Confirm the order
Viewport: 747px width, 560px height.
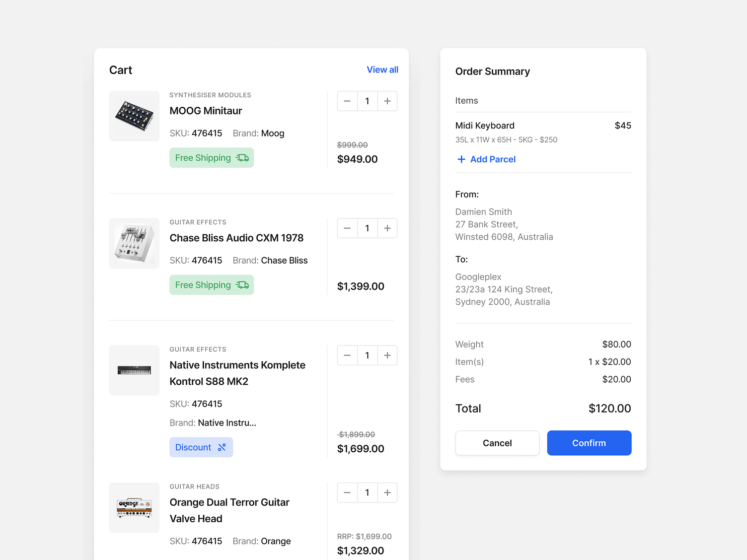(x=589, y=443)
